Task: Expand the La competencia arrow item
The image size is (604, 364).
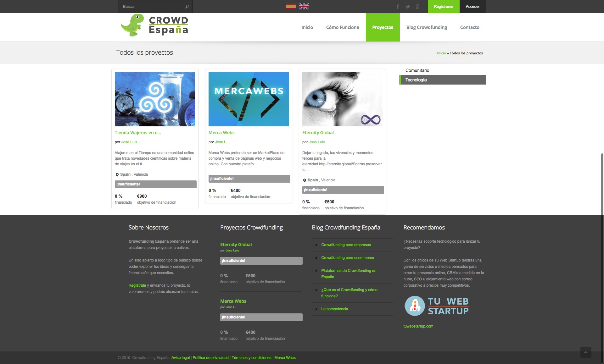Action: pyautogui.click(x=316, y=309)
